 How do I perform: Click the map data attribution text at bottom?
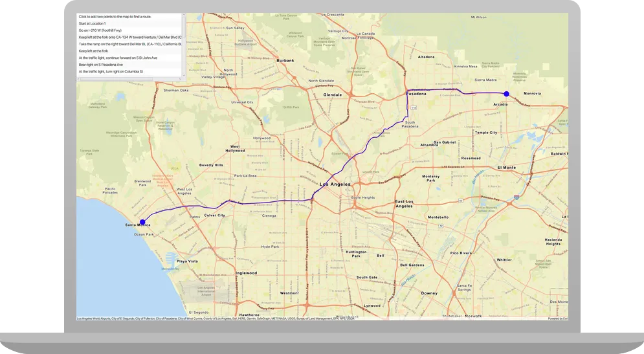[x=216, y=318]
